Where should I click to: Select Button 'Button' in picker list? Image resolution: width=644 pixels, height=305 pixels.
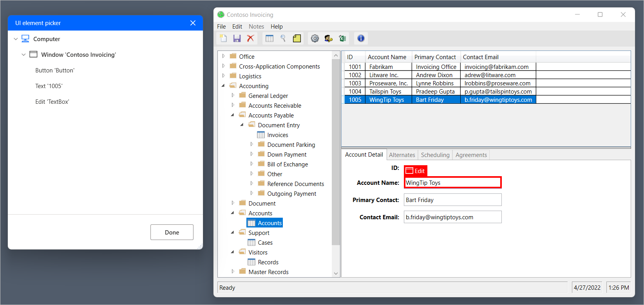[x=55, y=70]
